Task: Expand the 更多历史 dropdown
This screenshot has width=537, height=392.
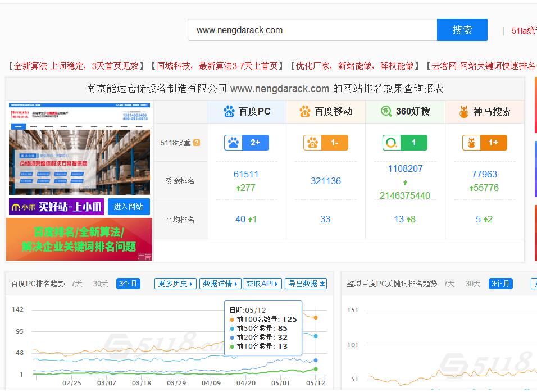Action: pos(176,284)
